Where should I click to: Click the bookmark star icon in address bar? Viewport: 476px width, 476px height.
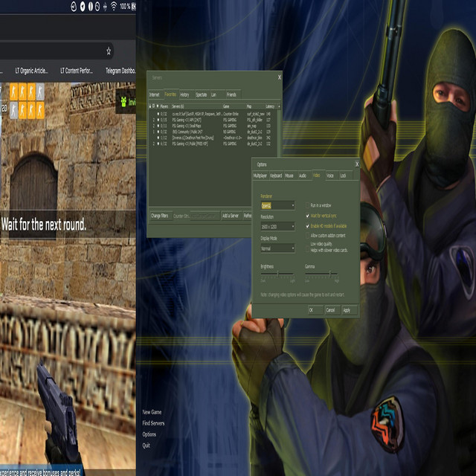point(109,51)
